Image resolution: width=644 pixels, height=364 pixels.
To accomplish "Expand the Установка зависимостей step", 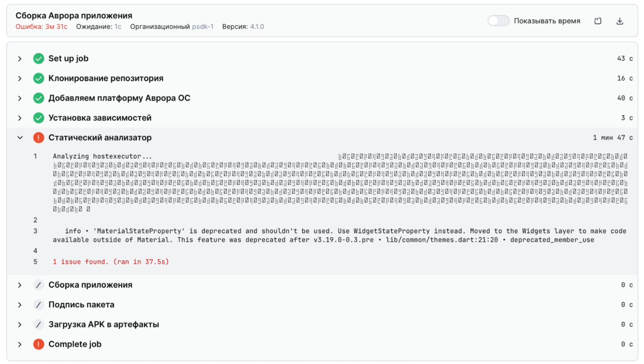I will click(x=20, y=118).
